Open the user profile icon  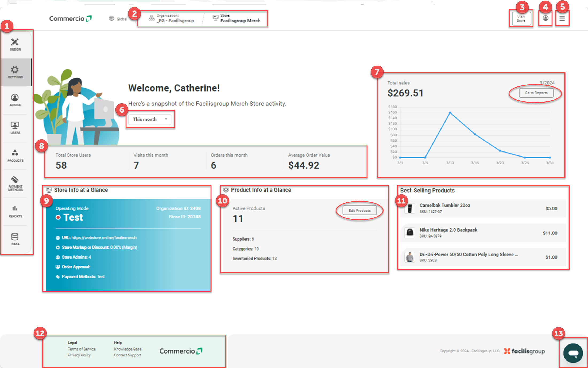coord(546,18)
